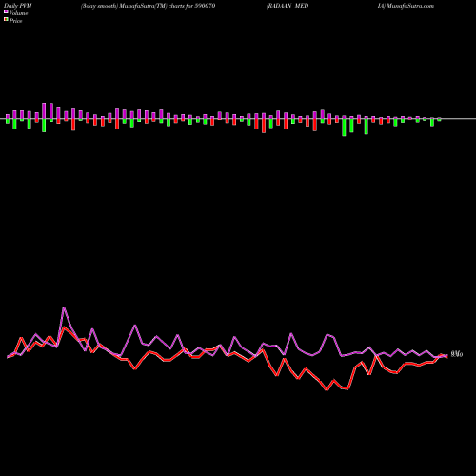Click the tallest peak of the magenta volume line
The image size is (476, 476).
pyautogui.click(x=64, y=307)
